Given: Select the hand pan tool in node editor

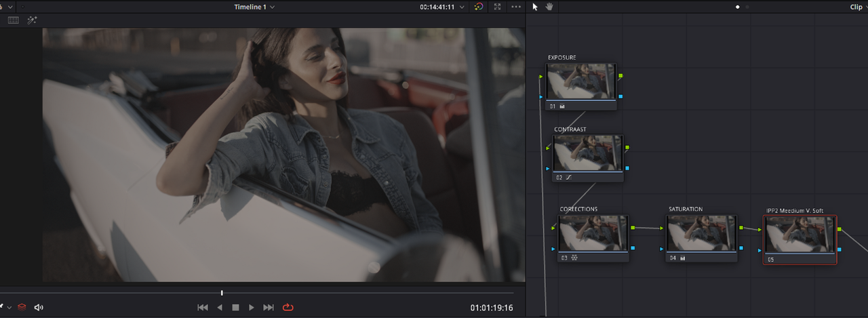Looking at the screenshot, I should [x=548, y=7].
